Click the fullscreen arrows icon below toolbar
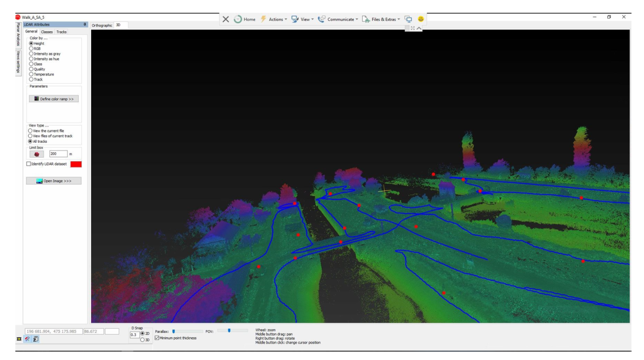 click(x=413, y=28)
